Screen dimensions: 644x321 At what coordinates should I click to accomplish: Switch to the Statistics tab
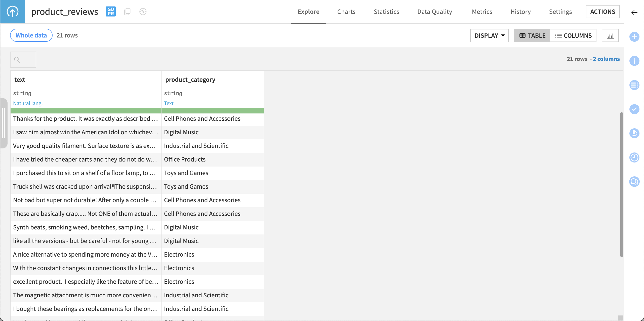coord(386,12)
